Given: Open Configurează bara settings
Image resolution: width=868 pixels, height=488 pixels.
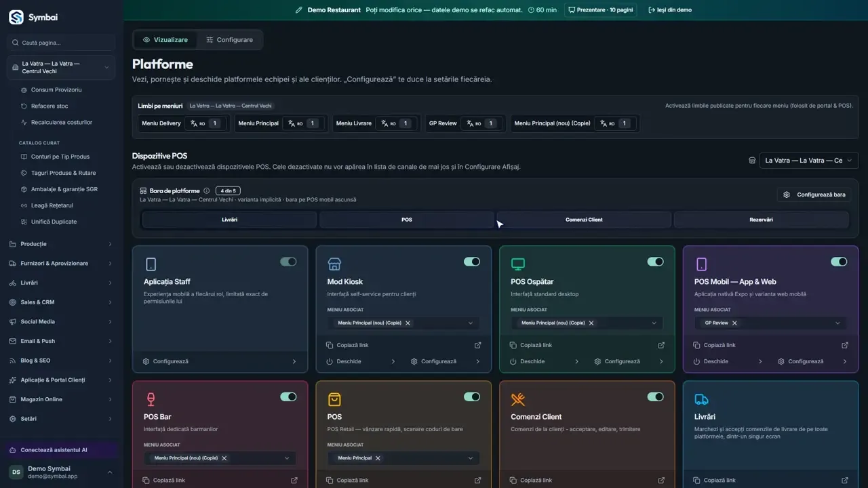Looking at the screenshot, I should [x=814, y=195].
